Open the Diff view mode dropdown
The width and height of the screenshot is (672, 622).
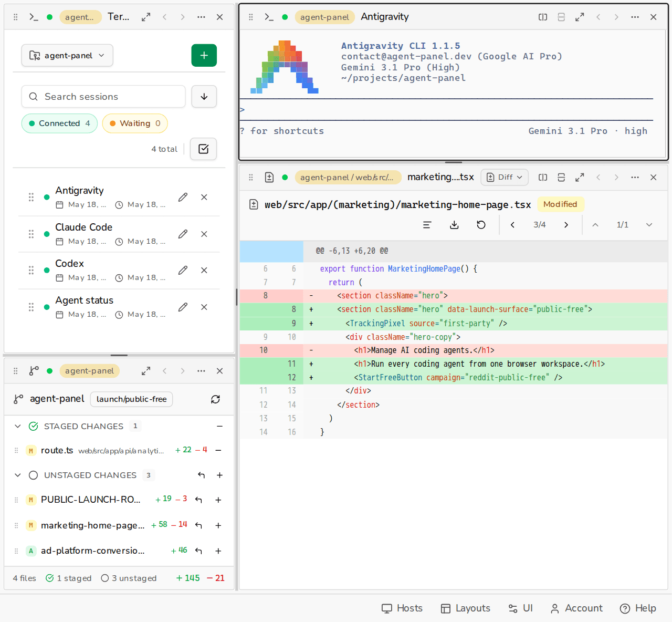click(505, 177)
